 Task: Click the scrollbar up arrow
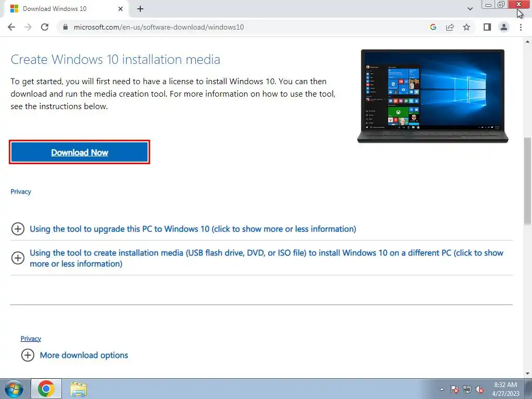click(x=528, y=42)
